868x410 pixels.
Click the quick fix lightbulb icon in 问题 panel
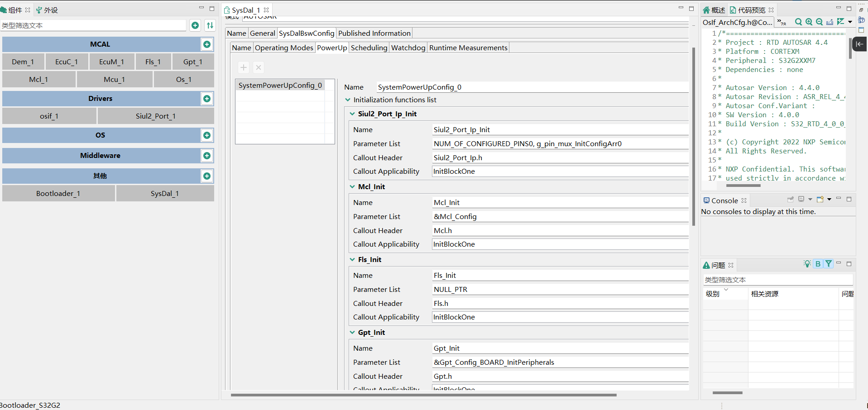coord(807,264)
